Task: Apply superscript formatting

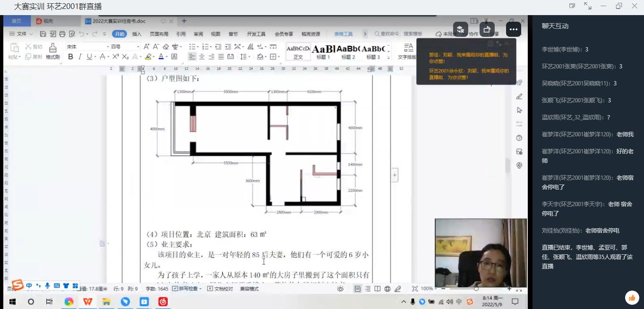Action: (115, 57)
